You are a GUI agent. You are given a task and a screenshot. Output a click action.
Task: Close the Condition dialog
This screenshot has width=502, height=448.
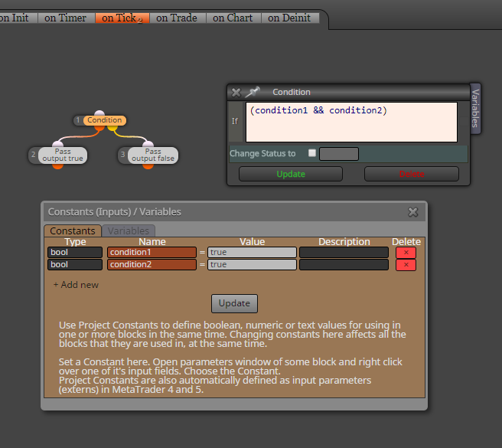(236, 93)
